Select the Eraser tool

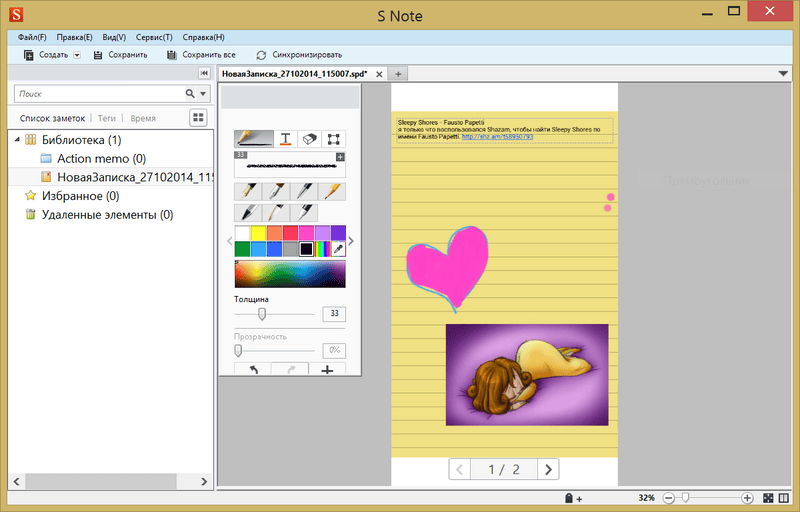[309, 139]
